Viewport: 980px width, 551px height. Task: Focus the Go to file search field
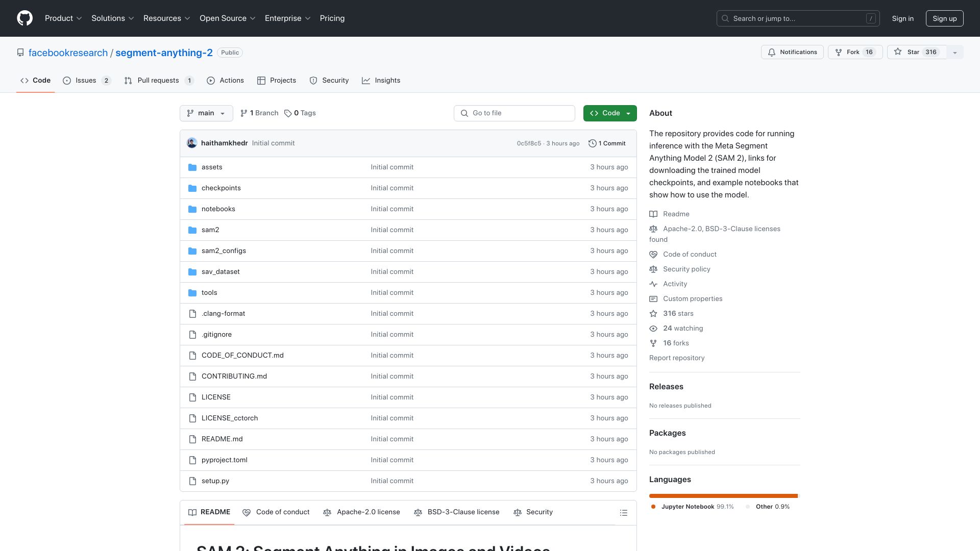514,113
